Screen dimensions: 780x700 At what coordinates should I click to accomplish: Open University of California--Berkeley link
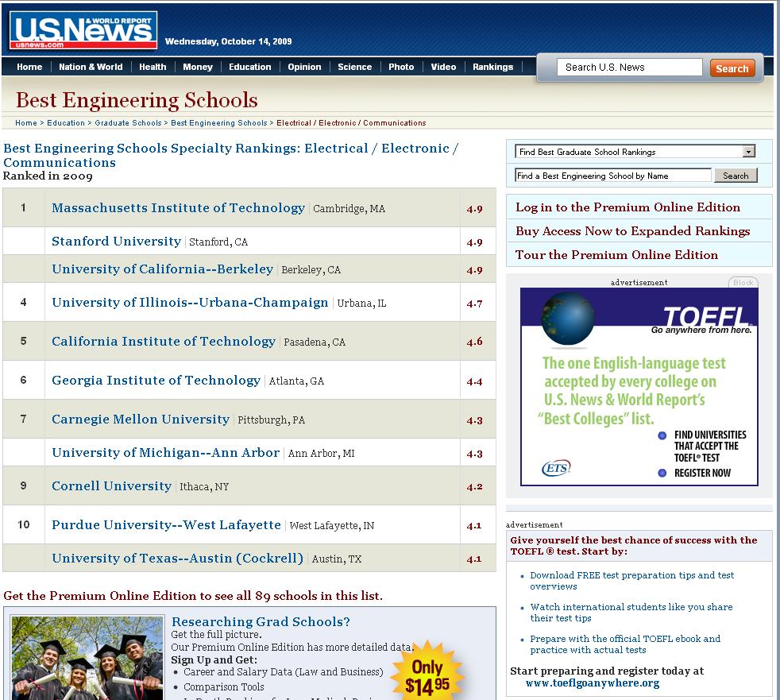click(x=163, y=269)
